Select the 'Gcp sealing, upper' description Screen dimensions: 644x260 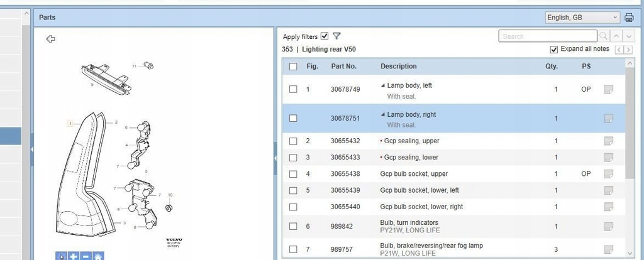coord(411,141)
